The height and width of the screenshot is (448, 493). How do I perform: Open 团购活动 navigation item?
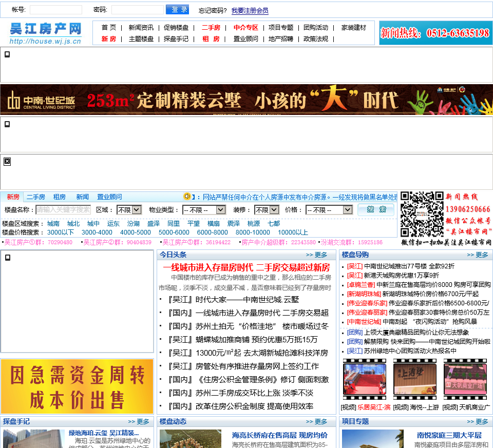(316, 28)
